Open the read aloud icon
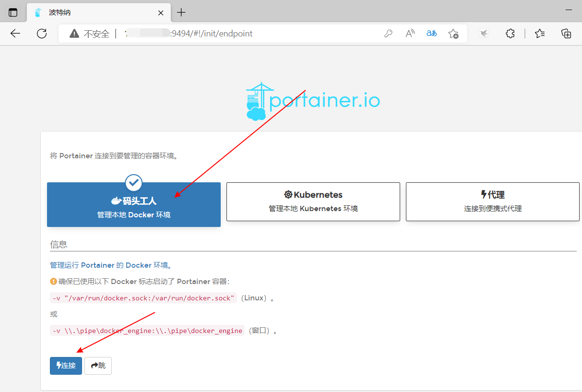 [410, 34]
